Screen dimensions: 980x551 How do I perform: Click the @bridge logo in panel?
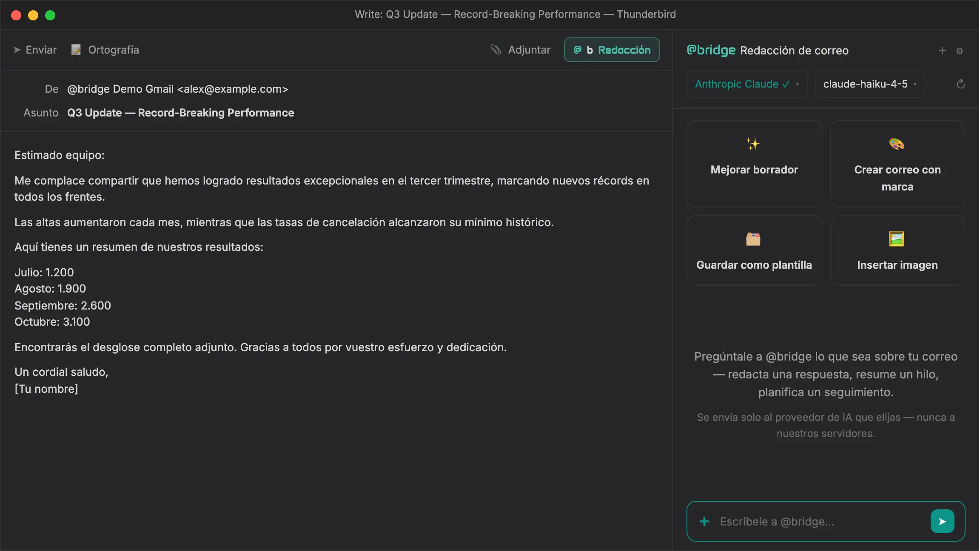(x=711, y=50)
